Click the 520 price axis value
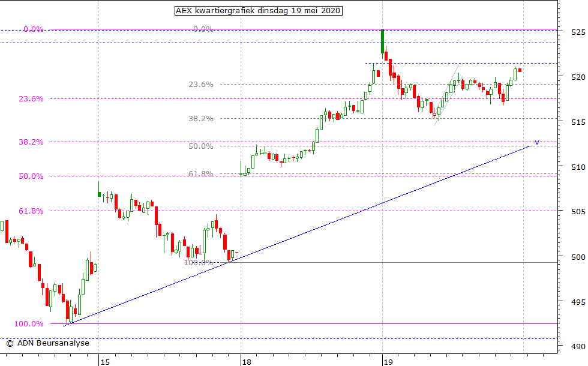588x366 pixels. (578, 77)
